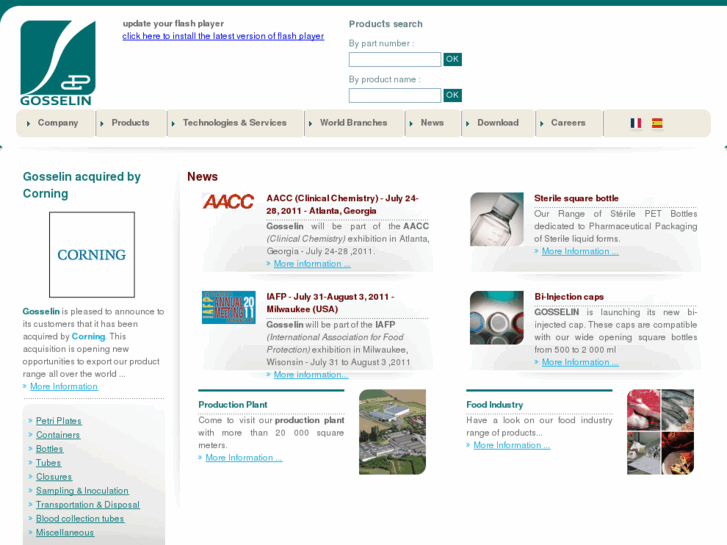Switch site language to French flag
Image resolution: width=727 pixels, height=545 pixels.
[636, 123]
